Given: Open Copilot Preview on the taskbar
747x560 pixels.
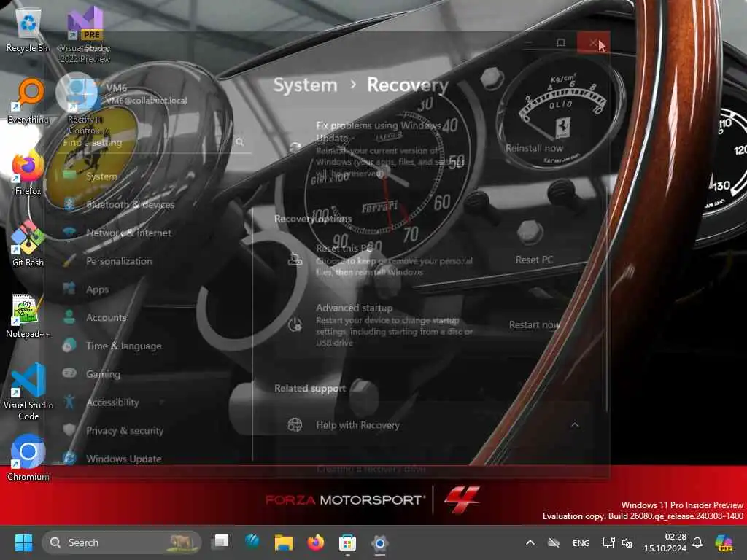Looking at the screenshot, I should 724,542.
